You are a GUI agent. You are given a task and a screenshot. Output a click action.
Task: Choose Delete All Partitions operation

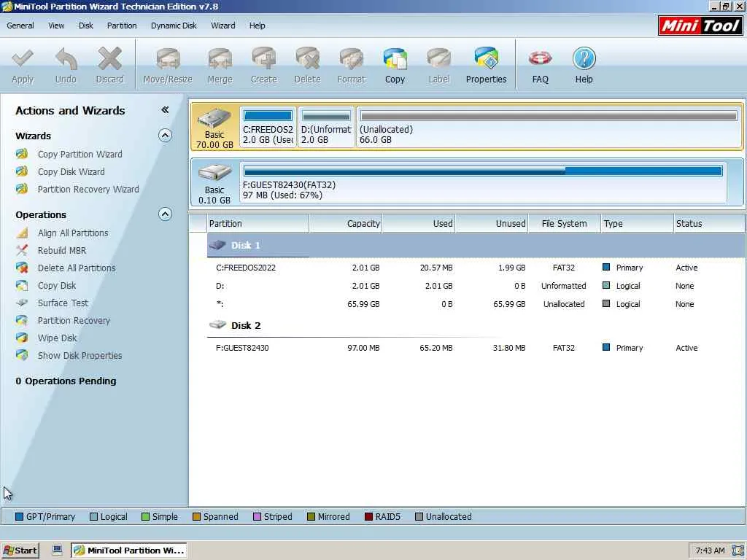pos(76,268)
